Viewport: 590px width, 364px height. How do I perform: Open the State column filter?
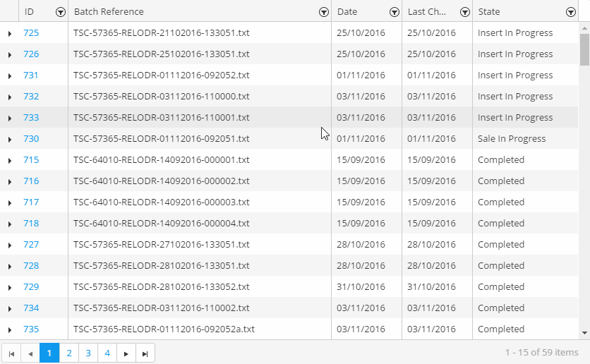570,12
